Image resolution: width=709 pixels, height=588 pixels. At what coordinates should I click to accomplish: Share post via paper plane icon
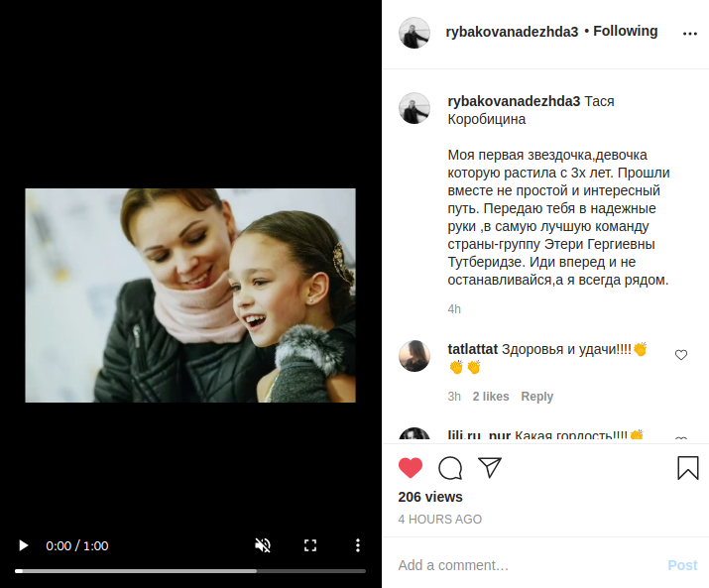coord(490,467)
